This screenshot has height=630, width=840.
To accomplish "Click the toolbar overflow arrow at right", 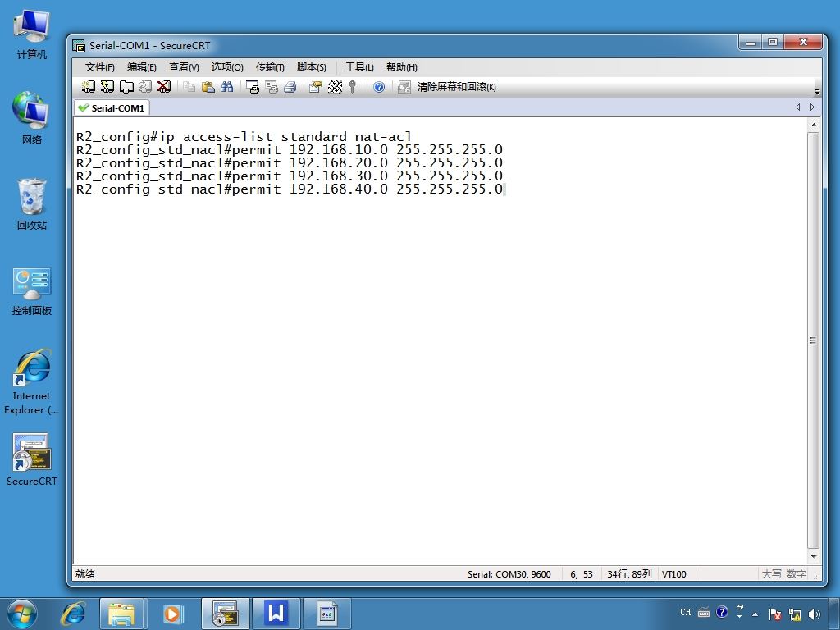I will pyautogui.click(x=817, y=92).
